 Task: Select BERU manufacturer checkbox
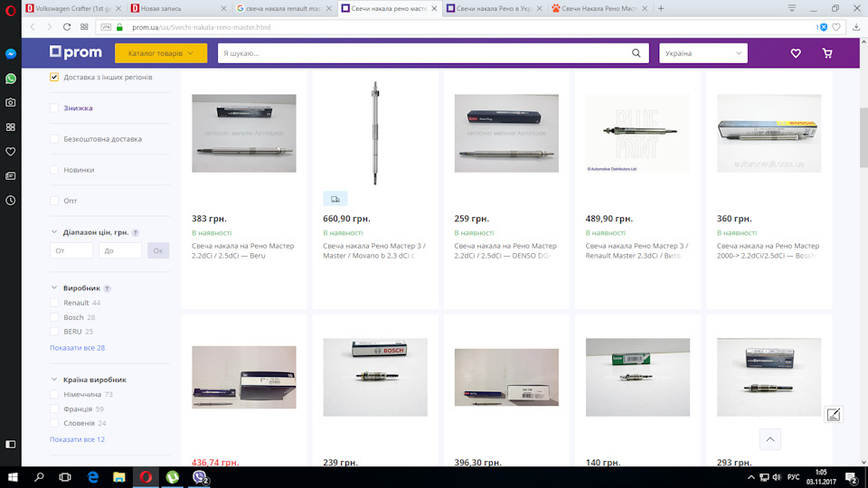click(x=53, y=332)
